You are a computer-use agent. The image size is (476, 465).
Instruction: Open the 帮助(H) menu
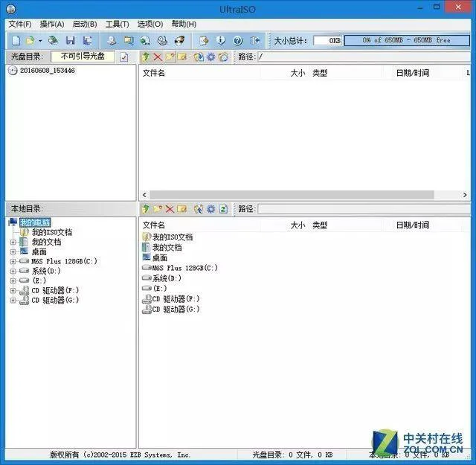click(184, 24)
